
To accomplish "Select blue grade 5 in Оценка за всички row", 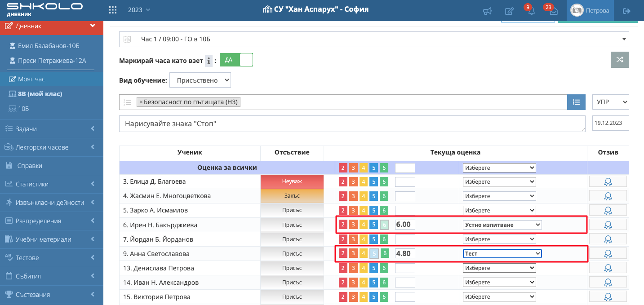I will pyautogui.click(x=373, y=168).
